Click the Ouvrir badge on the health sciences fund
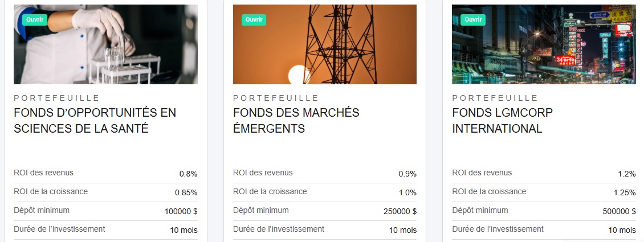The height and width of the screenshot is (242, 644). coord(35,19)
